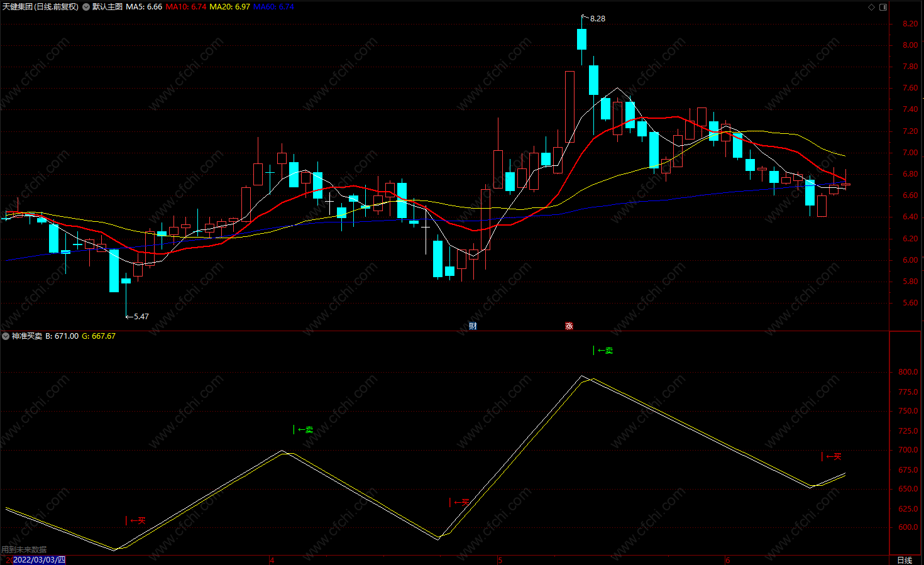
Task: Click the 用到未来数据 warning text
Action: click(24, 550)
